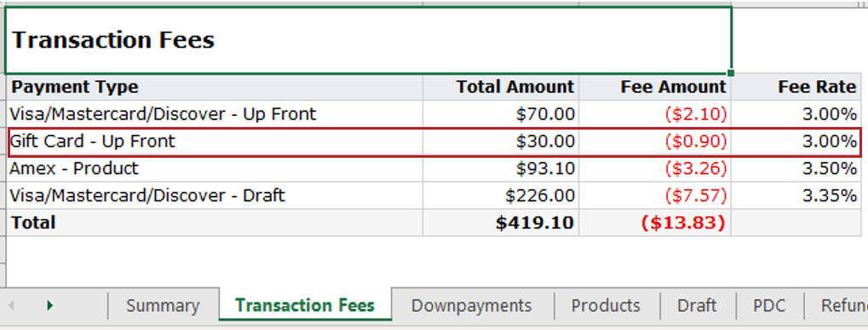Open the Summary sheet tab
This screenshot has width=868, height=330.
coord(163,305)
